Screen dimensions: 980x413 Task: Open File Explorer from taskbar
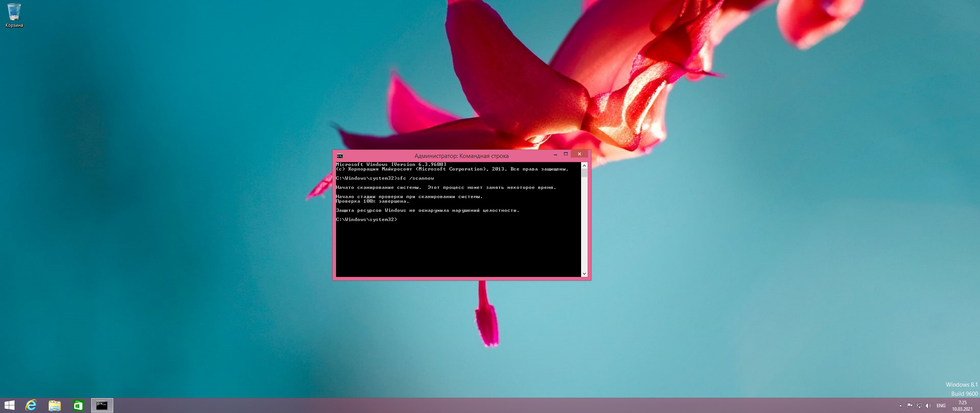pyautogui.click(x=55, y=405)
